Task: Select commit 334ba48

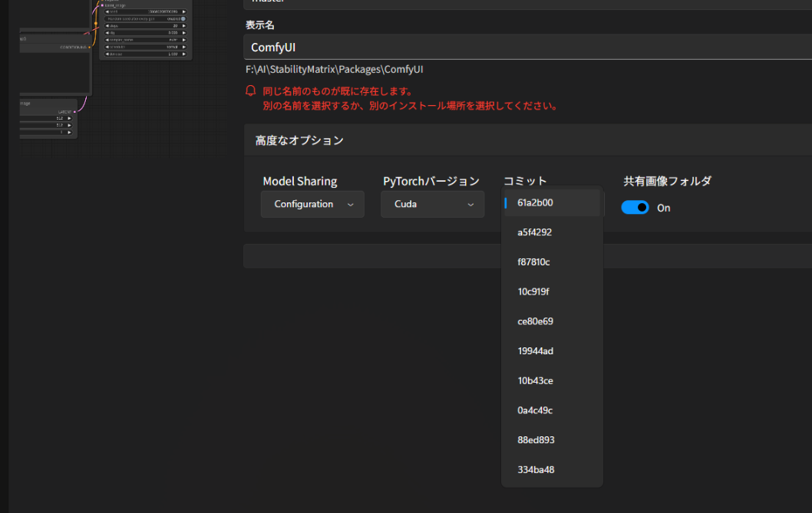Action: pyautogui.click(x=552, y=469)
